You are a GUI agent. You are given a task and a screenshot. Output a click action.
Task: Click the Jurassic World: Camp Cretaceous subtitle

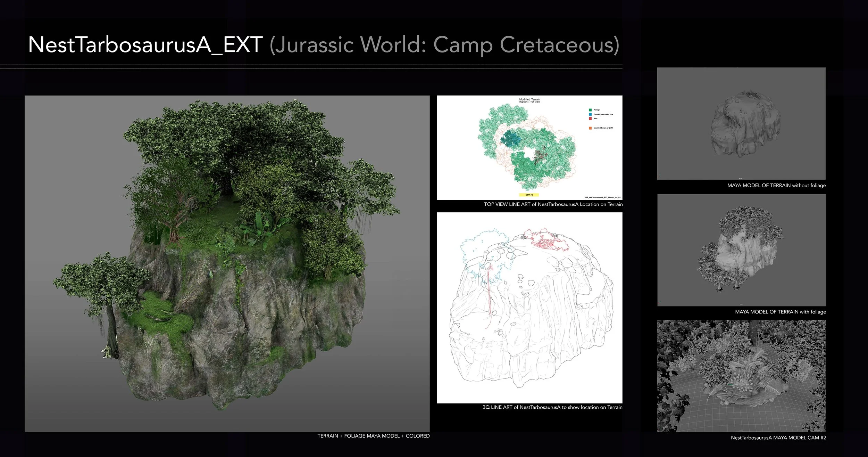coord(444,45)
